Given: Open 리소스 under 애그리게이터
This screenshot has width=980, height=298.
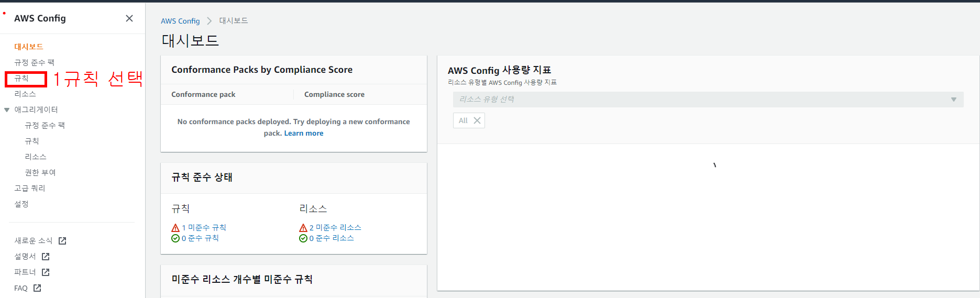Looking at the screenshot, I should coord(36,157).
